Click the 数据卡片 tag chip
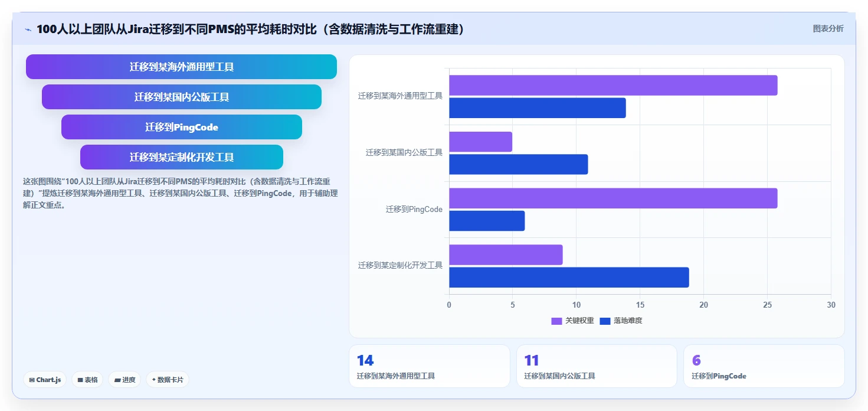This screenshot has width=868, height=411. (x=167, y=380)
